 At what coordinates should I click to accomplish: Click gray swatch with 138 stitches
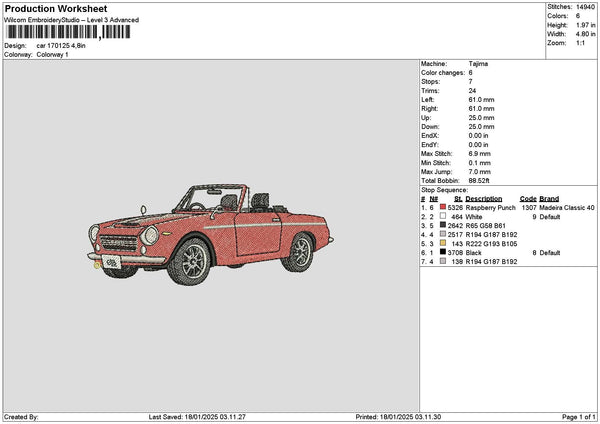tap(442, 262)
